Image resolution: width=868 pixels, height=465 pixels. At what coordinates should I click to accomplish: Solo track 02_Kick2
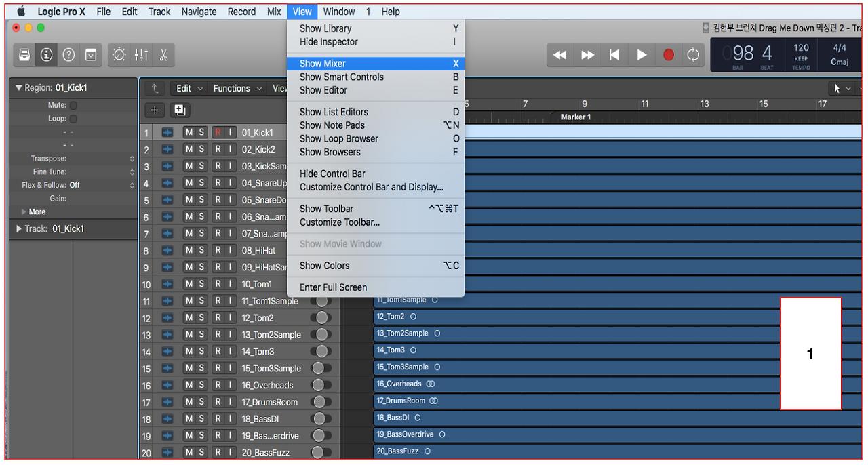[201, 149]
